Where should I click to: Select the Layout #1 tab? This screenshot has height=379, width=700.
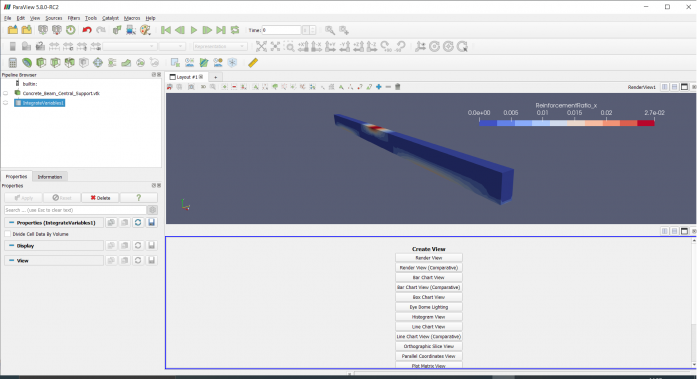[187, 77]
